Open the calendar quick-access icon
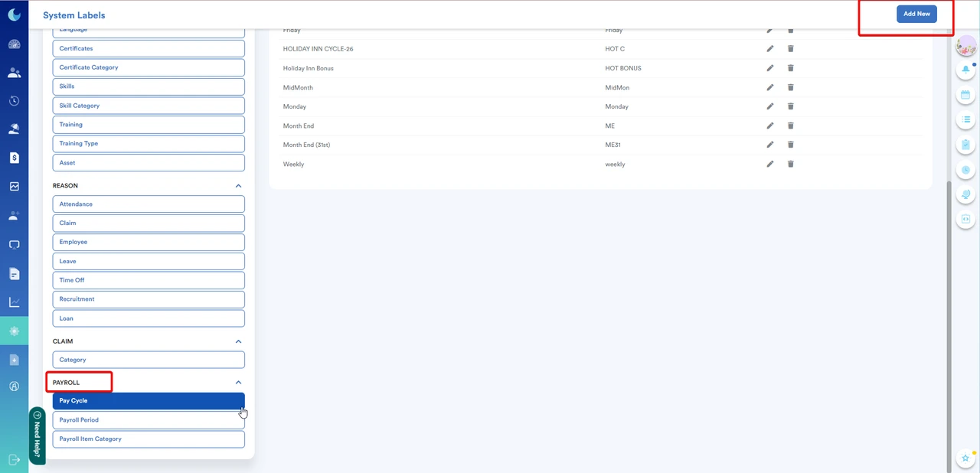Viewport: 980px width, 473px height. (x=965, y=95)
